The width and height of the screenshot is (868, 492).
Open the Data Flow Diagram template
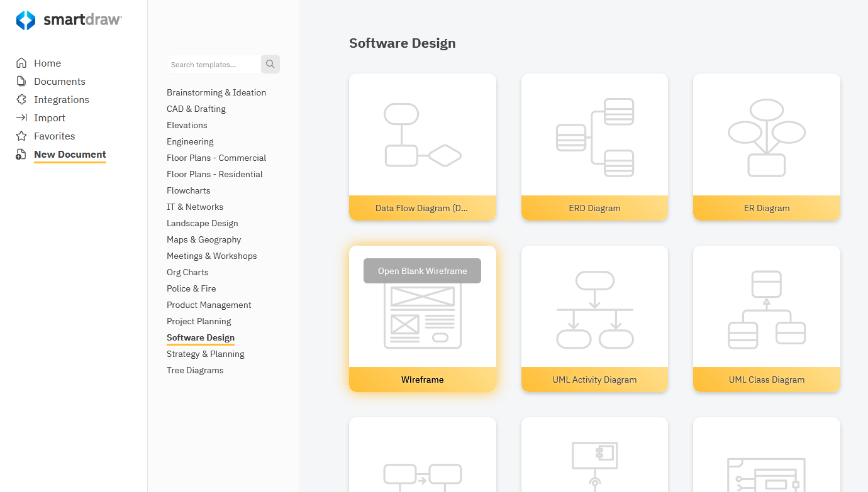tap(422, 147)
